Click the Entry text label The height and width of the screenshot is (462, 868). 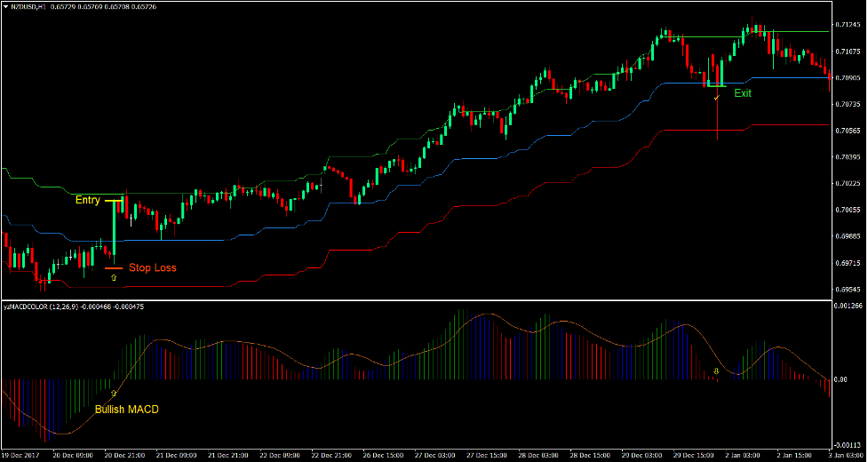[x=87, y=201]
